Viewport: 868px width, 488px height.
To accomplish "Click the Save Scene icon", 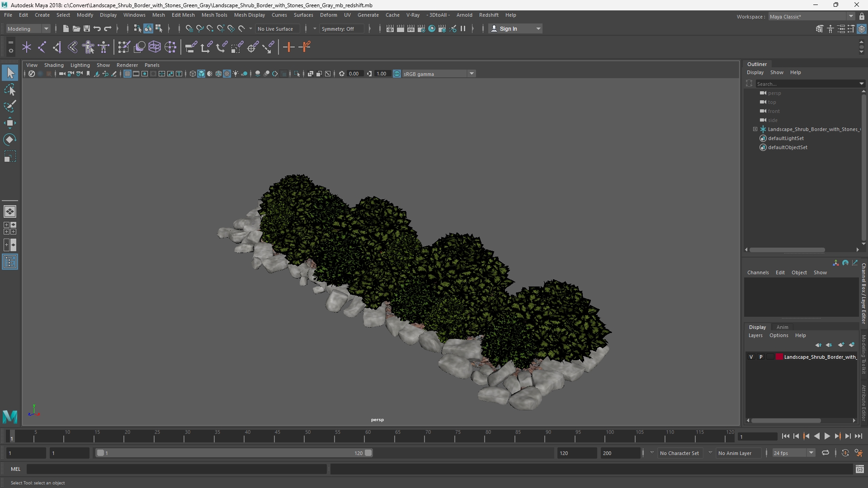I will point(86,28).
